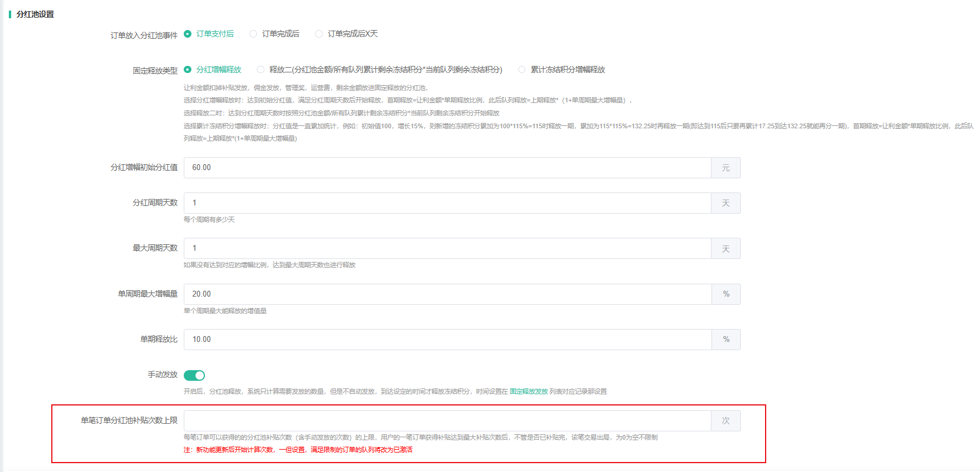This screenshot has width=980, height=472.
Task: Click the description line starting 选择累计冻结积分增幅释放时
Action: click(x=578, y=132)
